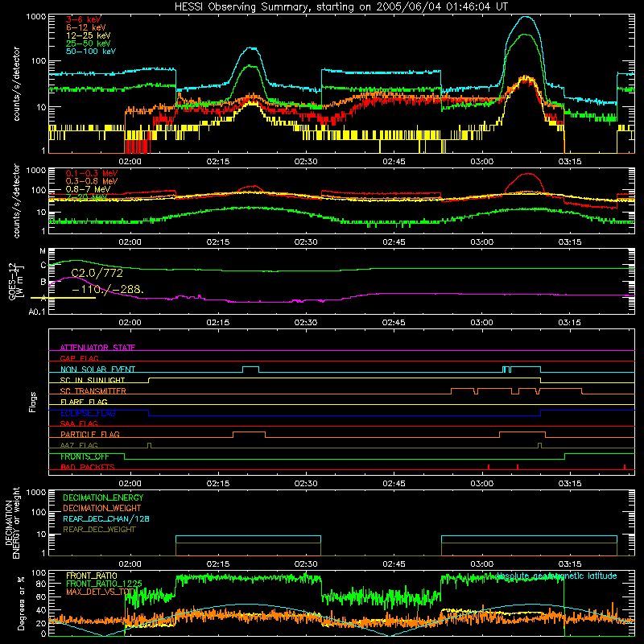Click the DECIMATION ENERGY or weight axis label
Viewport: 644px width, 644px height.
[12, 522]
